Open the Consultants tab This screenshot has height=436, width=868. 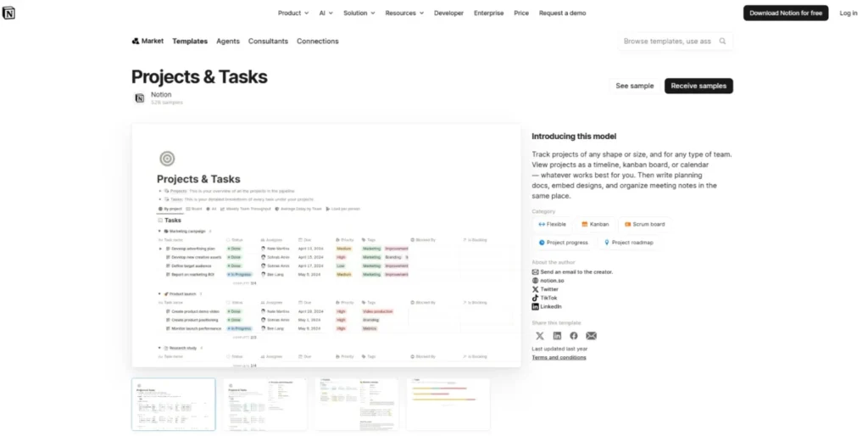point(268,41)
